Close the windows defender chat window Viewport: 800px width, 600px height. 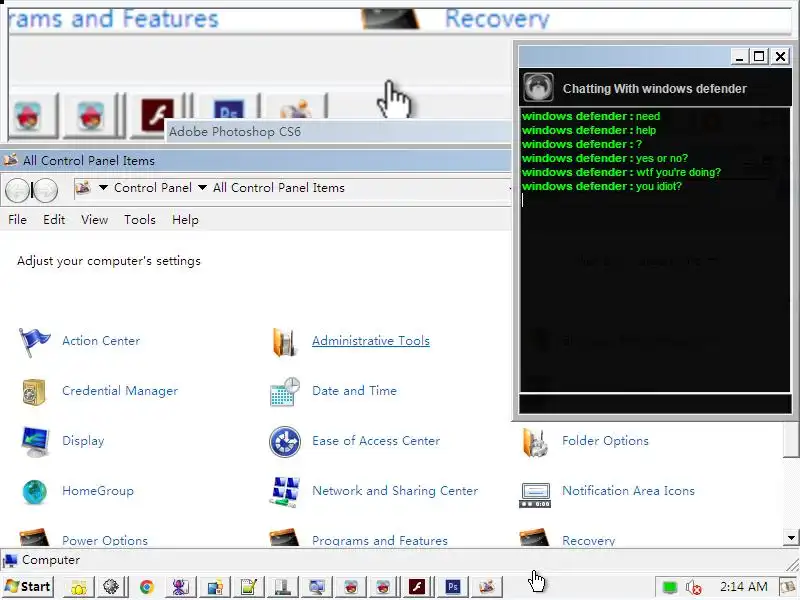point(781,56)
